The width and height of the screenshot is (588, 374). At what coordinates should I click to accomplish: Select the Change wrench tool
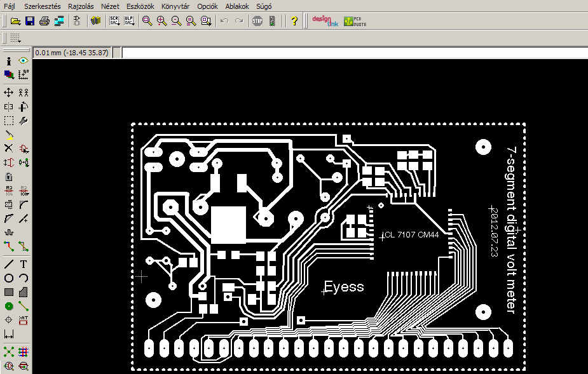point(24,121)
